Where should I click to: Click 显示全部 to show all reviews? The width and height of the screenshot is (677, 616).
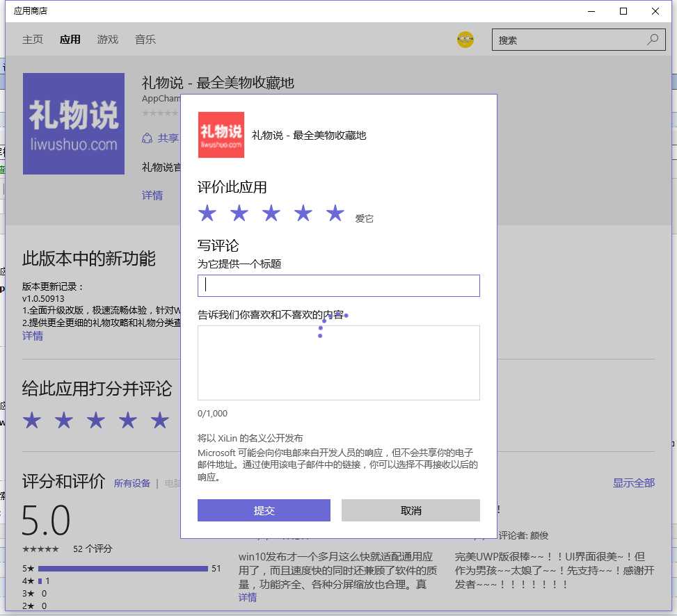633,483
